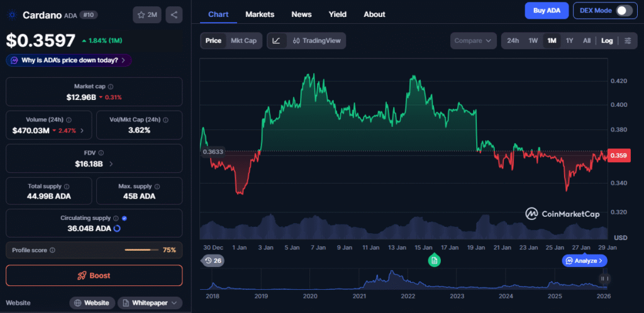Click the Market cap info icon
The height and width of the screenshot is (313, 644).
111,87
